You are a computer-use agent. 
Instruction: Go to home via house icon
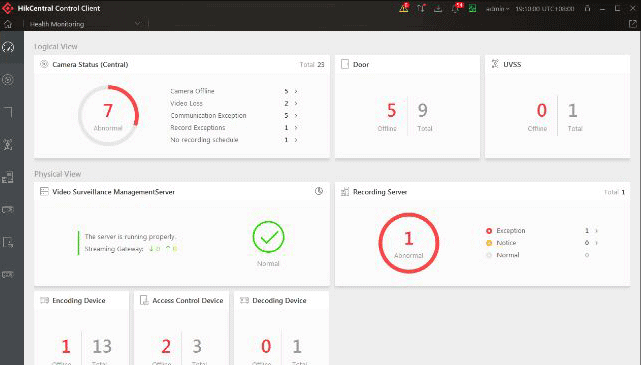pos(8,24)
